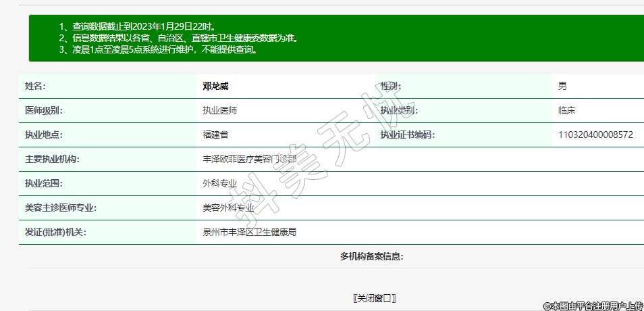Image resolution: width=644 pixels, height=311 pixels.
Task: Click the 性别 field label
Action: coord(390,87)
